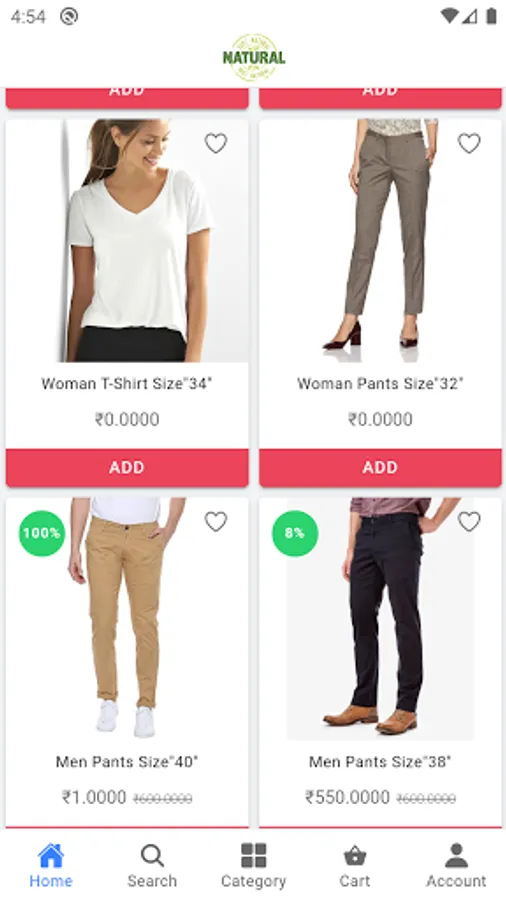The width and height of the screenshot is (506, 900).
Task: Go to the Category tab
Action: click(x=253, y=866)
